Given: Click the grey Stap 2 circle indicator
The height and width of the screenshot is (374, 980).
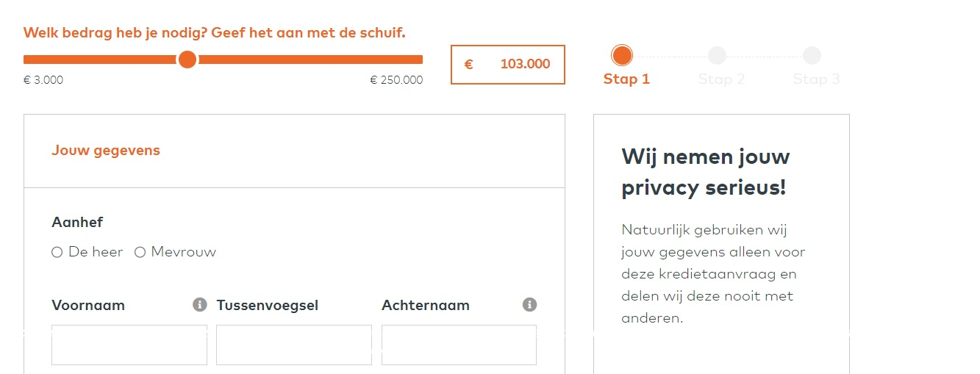Looking at the screenshot, I should (x=717, y=55).
